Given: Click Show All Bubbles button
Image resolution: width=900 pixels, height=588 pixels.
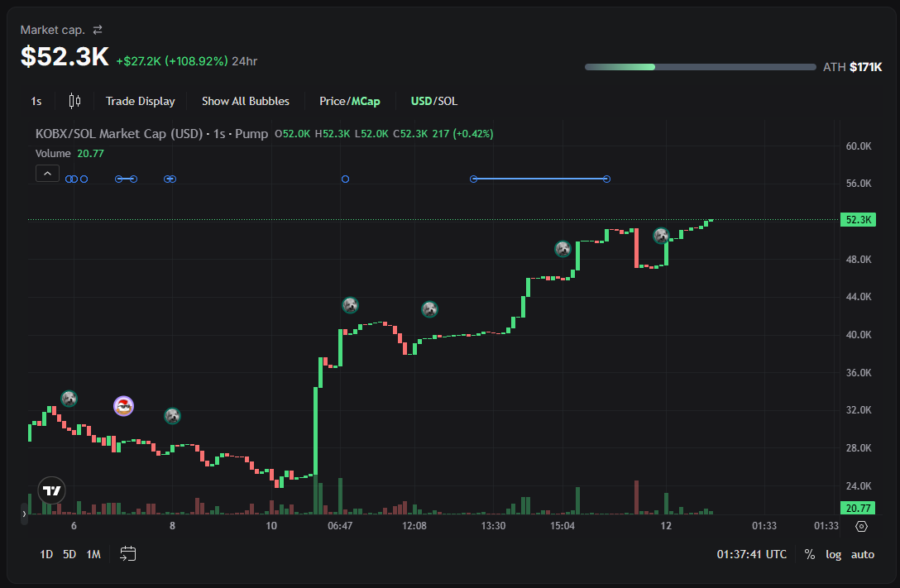Looking at the screenshot, I should coord(245,101).
